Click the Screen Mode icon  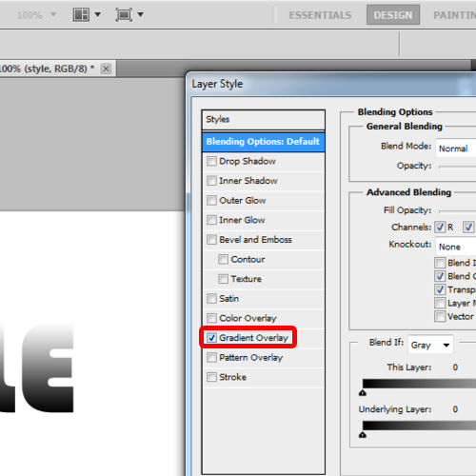[124, 14]
